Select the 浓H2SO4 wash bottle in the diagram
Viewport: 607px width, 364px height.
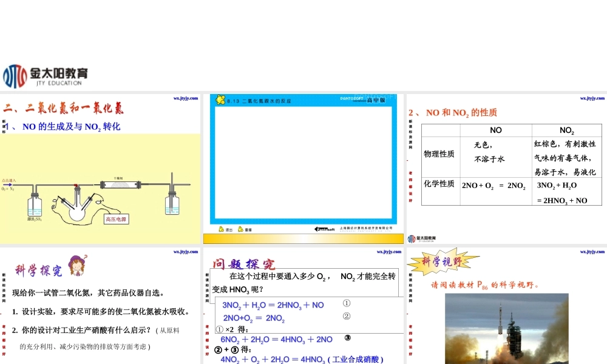[35, 206]
